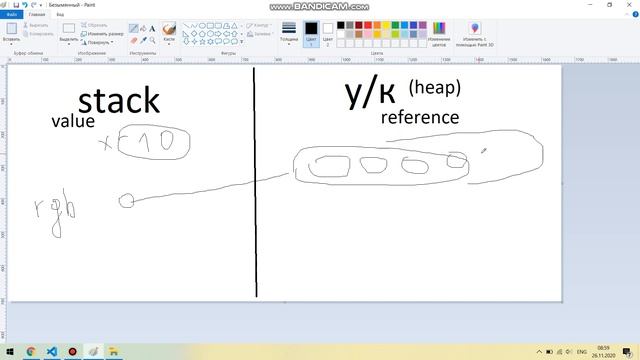Select the Text tool (A icon)
The height and width of the screenshot is (360, 640).
pos(152,28)
